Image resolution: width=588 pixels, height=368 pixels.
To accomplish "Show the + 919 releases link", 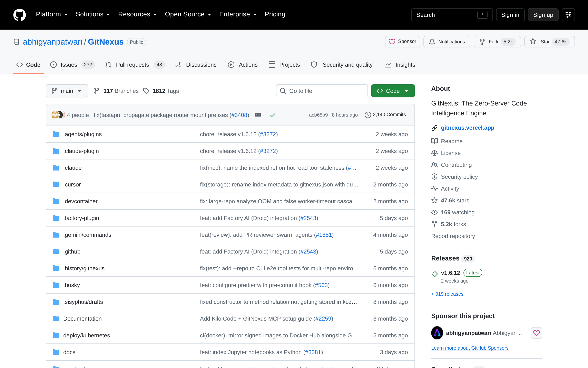I will (x=447, y=294).
